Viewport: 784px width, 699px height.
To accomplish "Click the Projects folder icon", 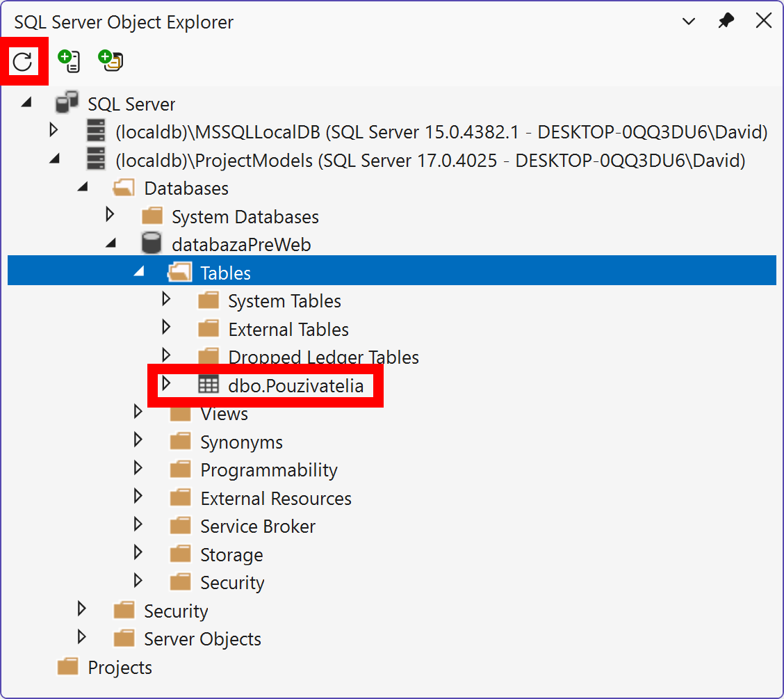I will pos(68,666).
